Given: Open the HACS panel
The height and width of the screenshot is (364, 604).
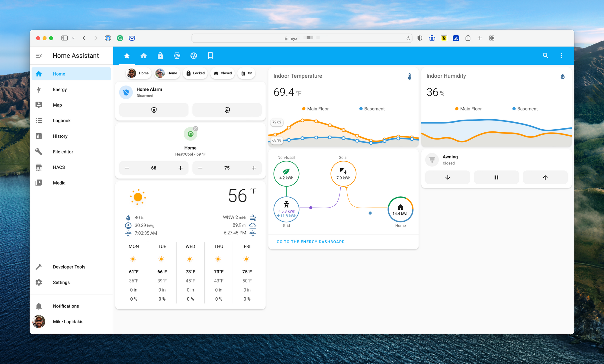Looking at the screenshot, I should 71,167.
